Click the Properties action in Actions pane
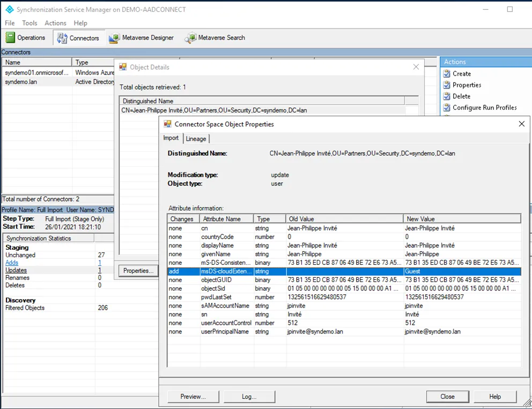The image size is (532, 409). pyautogui.click(x=467, y=85)
